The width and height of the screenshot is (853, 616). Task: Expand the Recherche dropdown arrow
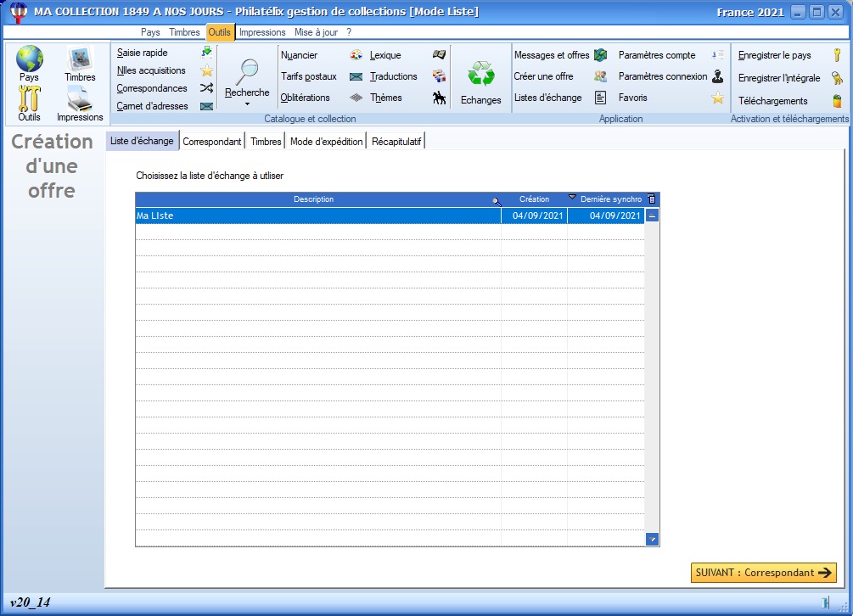[x=247, y=104]
